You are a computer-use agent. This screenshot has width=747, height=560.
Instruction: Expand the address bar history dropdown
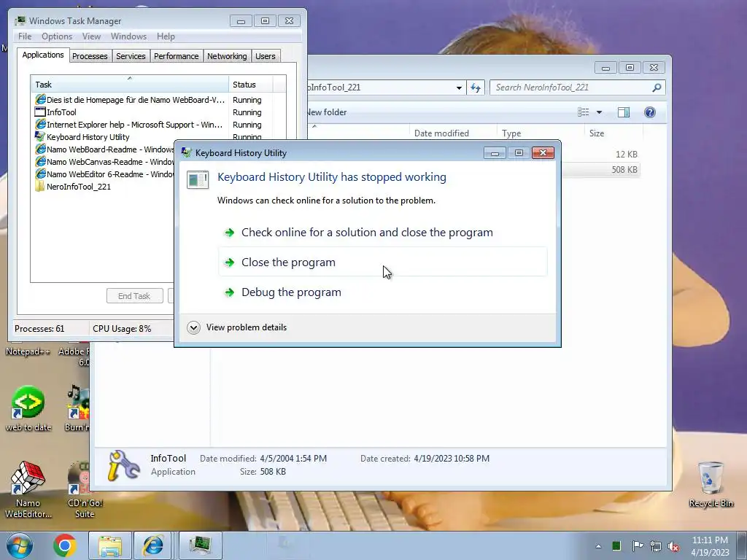point(459,87)
